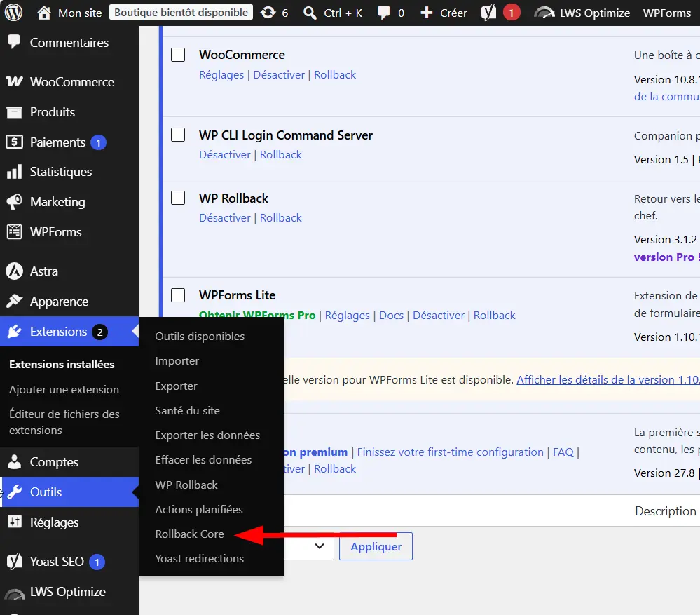Click Désactiver under WP CLI Login Command Server
Screen dimensions: 700x615
pyautogui.click(x=224, y=154)
